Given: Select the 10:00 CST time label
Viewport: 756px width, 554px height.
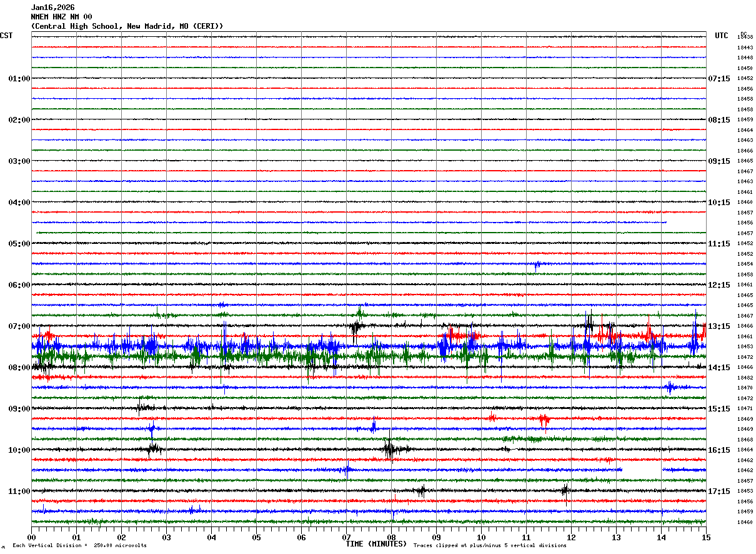Looking at the screenshot, I should click(x=19, y=450).
